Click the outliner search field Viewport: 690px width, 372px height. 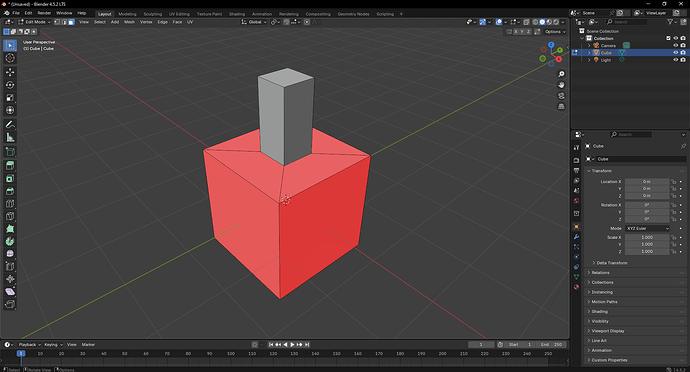point(626,22)
